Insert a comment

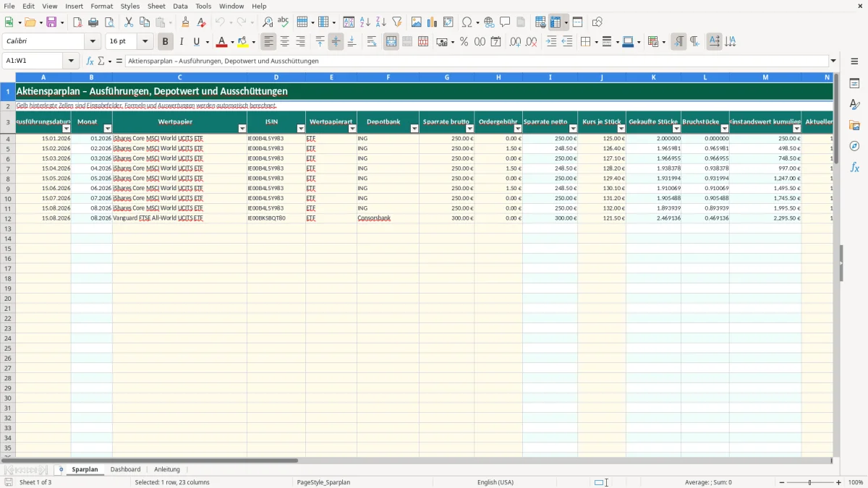505,22
